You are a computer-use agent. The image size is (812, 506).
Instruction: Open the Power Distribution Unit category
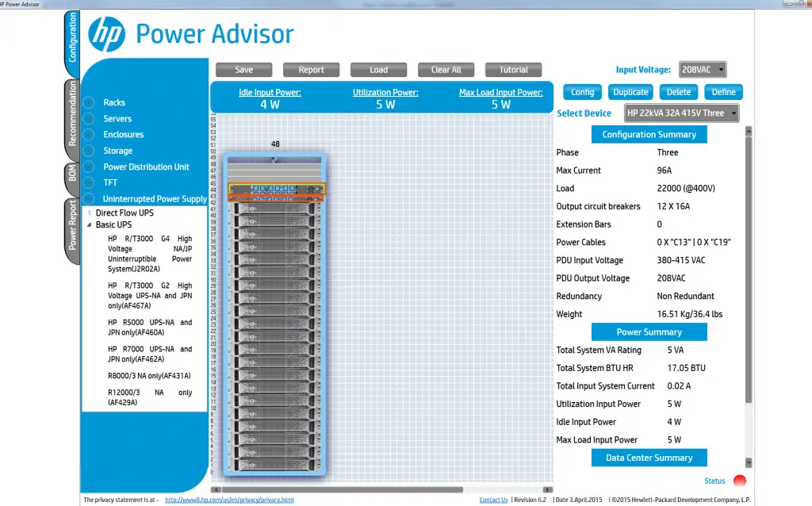pos(90,167)
